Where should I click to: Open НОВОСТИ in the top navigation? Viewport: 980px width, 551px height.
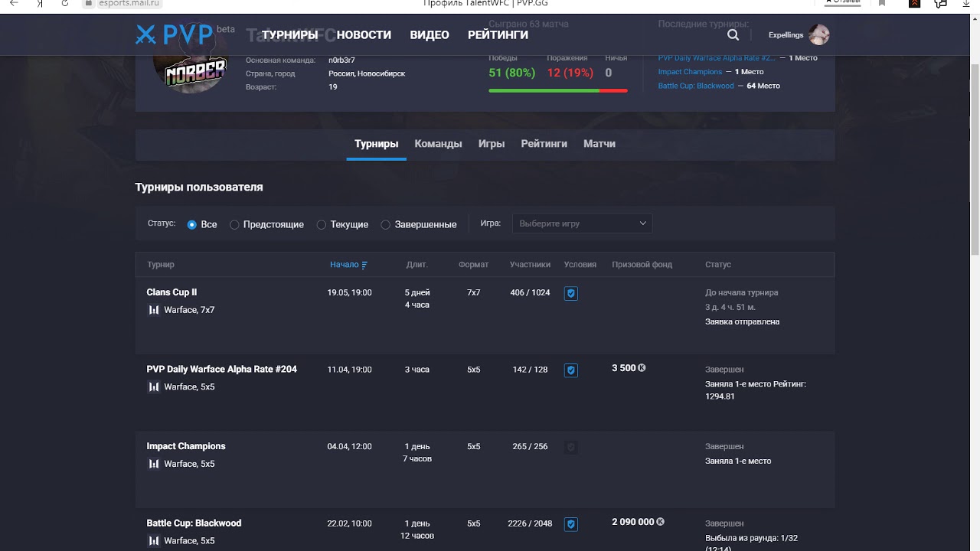pyautogui.click(x=364, y=35)
